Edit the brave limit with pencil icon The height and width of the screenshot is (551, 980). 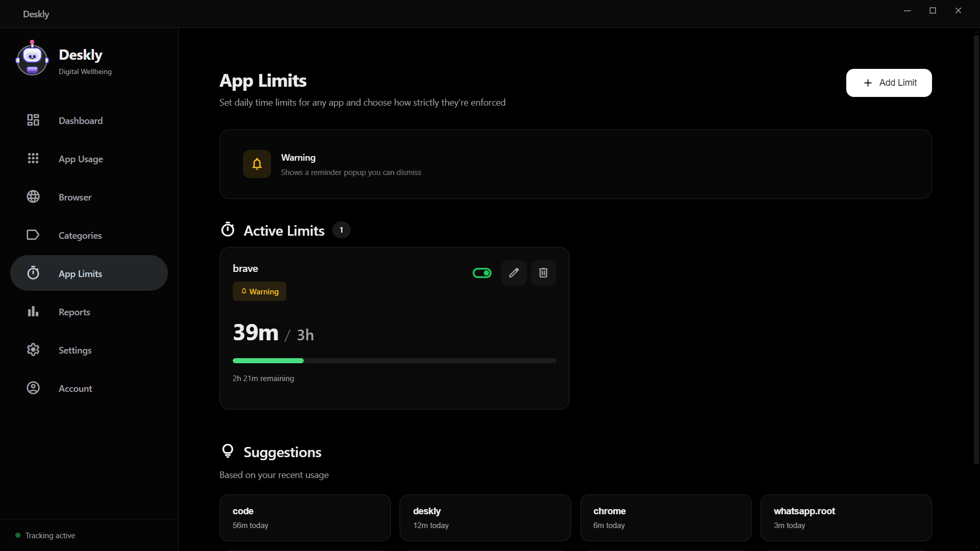coord(513,273)
